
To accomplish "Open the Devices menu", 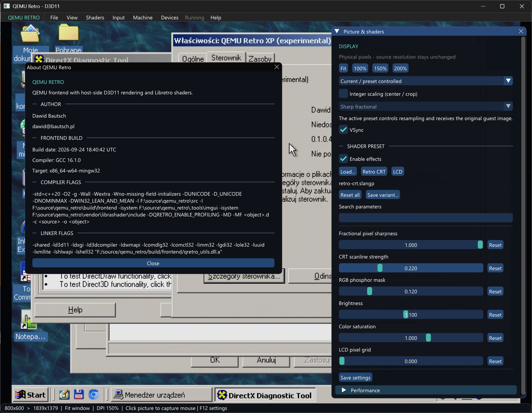I will tap(170, 17).
